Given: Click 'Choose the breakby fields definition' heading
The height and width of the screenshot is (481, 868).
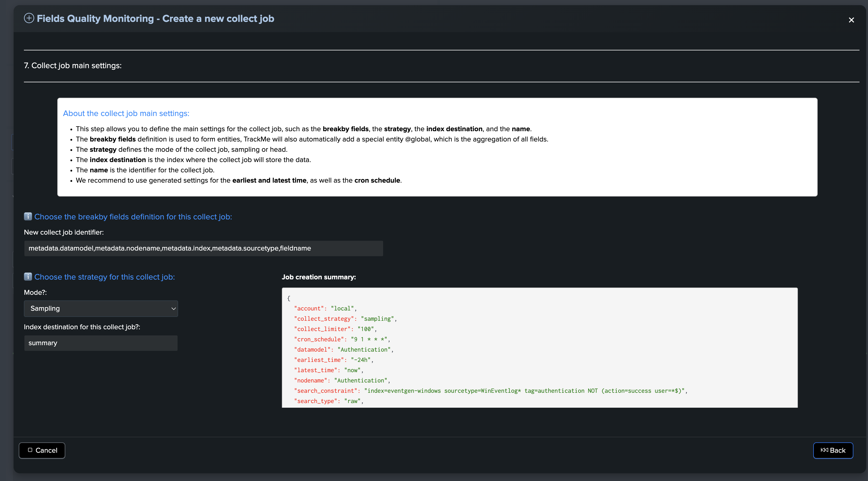Looking at the screenshot, I should coord(133,217).
